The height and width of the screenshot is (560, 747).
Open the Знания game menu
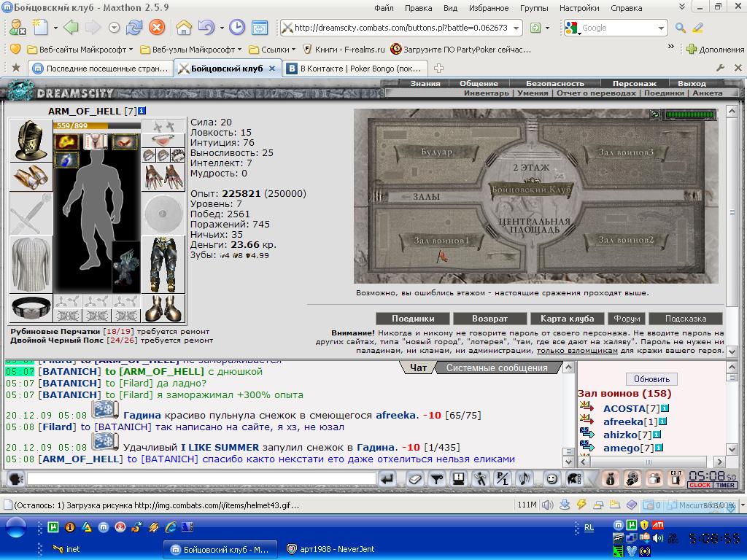point(425,83)
